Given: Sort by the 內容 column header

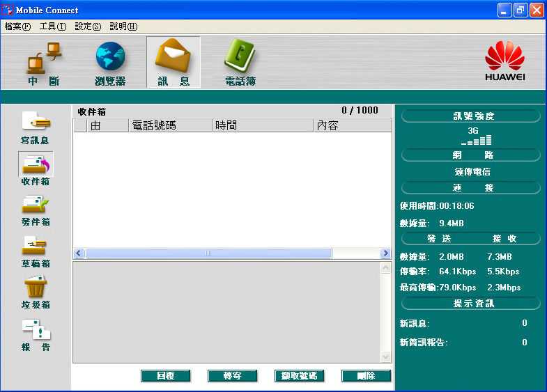Looking at the screenshot, I should tap(353, 125).
